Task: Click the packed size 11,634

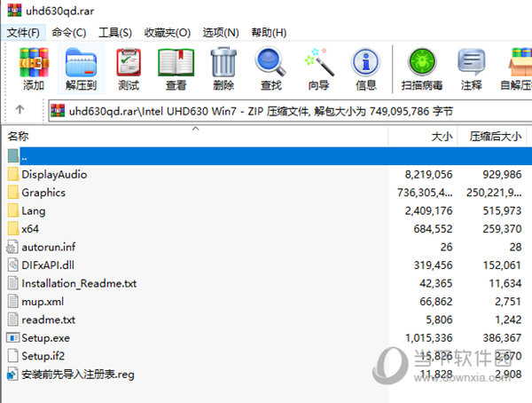Action: (505, 283)
